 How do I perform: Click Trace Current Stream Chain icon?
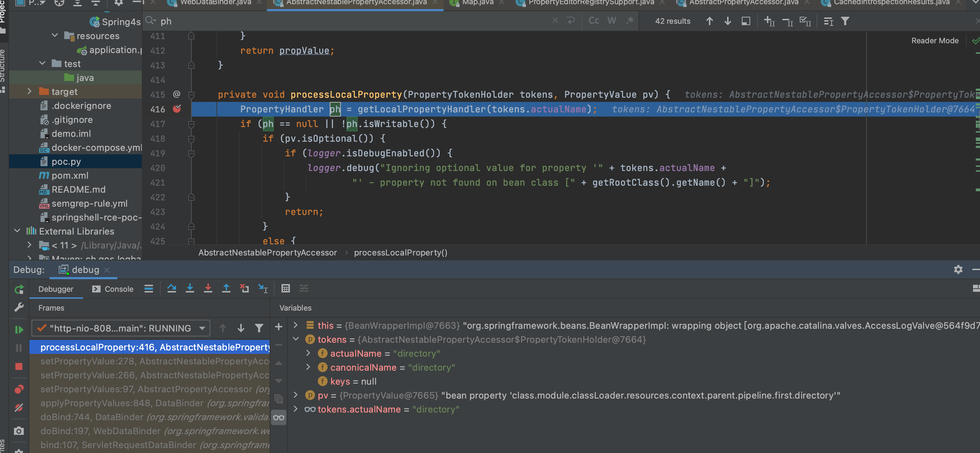tap(303, 289)
